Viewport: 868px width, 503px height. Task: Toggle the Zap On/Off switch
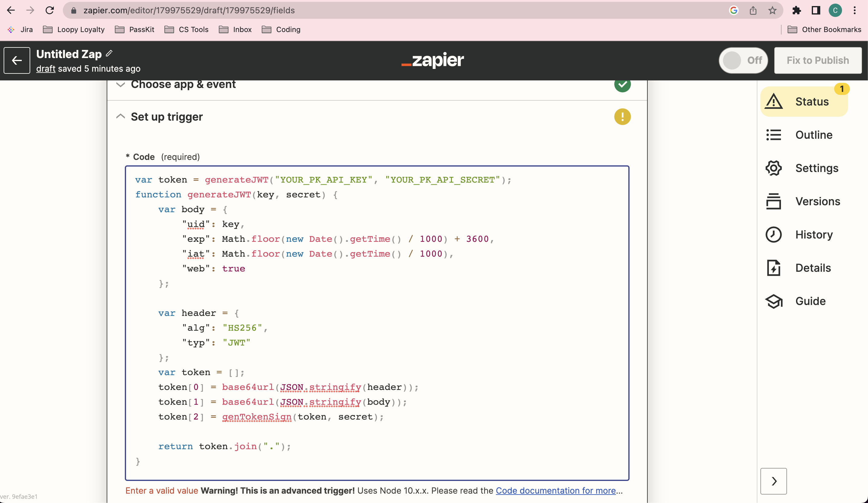(x=743, y=60)
